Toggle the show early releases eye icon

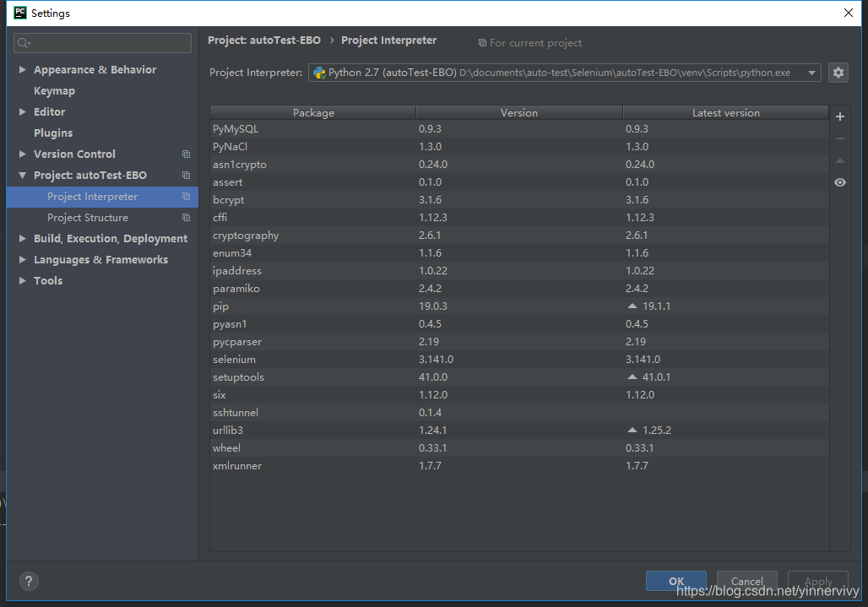click(x=840, y=182)
